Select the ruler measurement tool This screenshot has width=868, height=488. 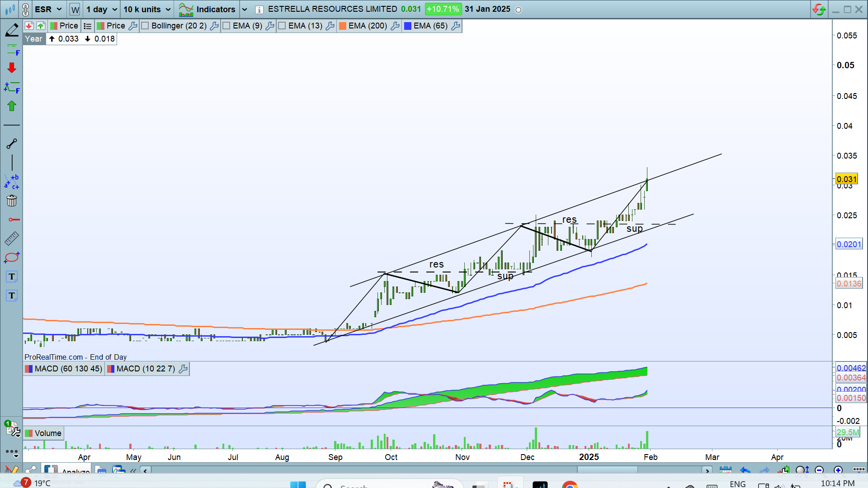coord(12,238)
